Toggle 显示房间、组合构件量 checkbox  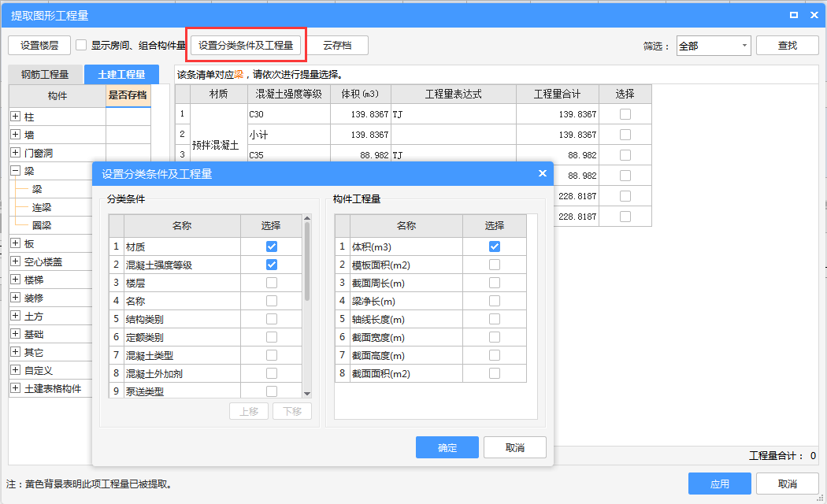[81, 46]
